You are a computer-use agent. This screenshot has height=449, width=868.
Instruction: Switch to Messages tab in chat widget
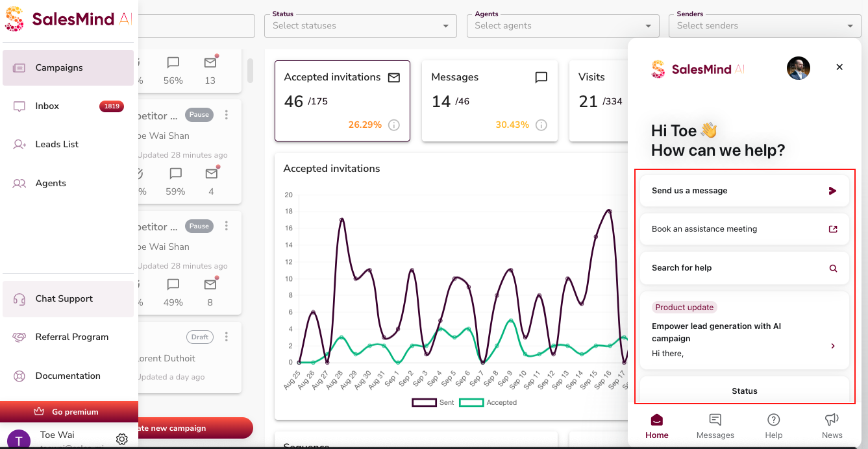pyautogui.click(x=715, y=426)
